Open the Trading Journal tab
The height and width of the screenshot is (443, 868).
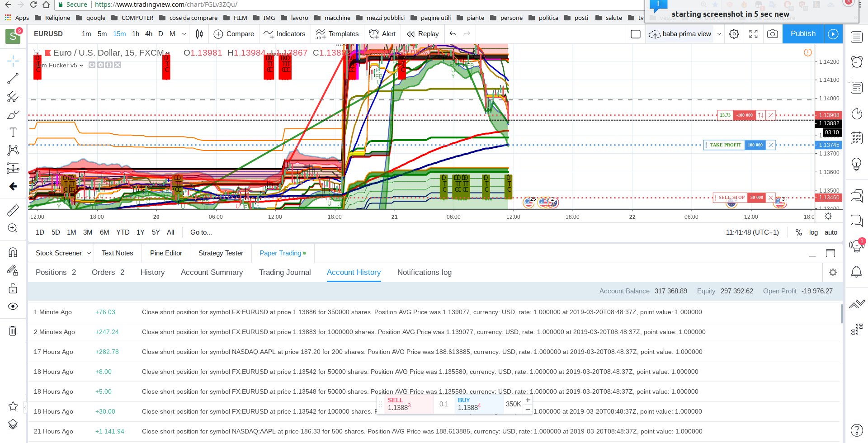pyautogui.click(x=285, y=272)
